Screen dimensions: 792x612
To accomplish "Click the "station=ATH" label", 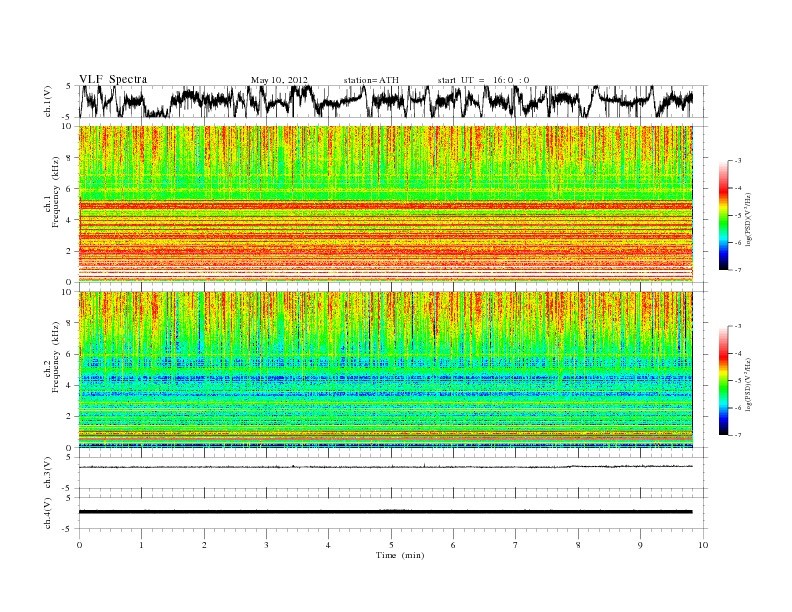I will coord(371,80).
